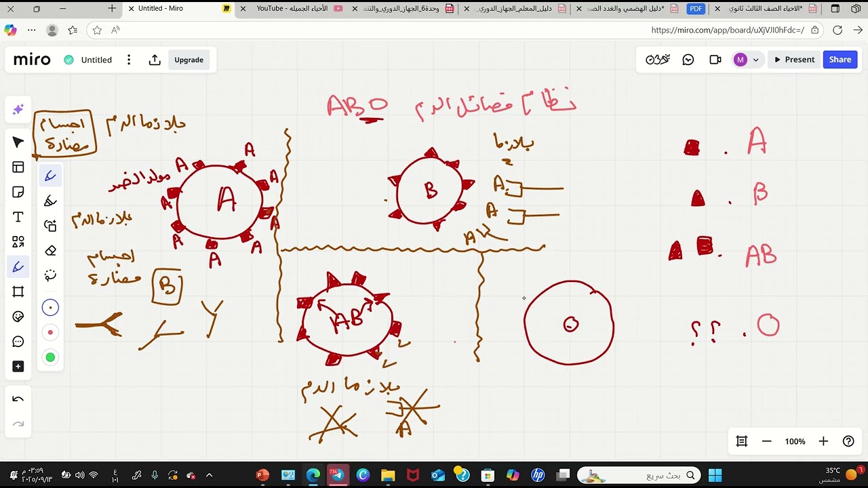Switch to الاحياء الصف الثالث ثانوي tab
The image size is (868, 488).
pyautogui.click(x=765, y=8)
